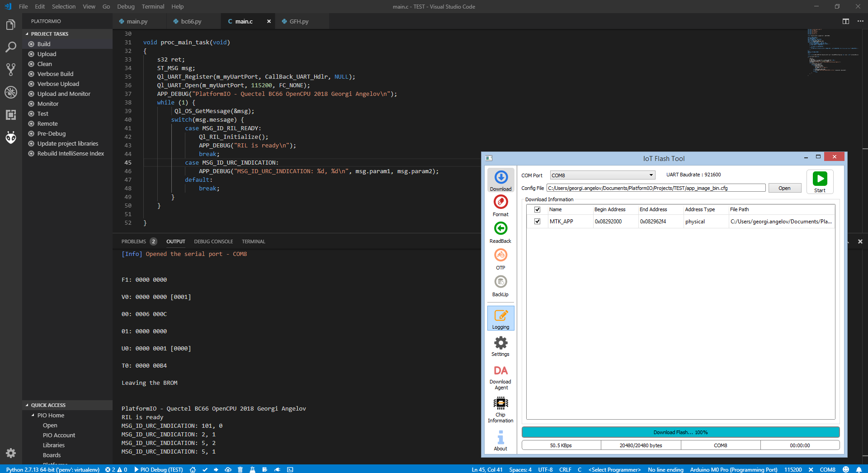The width and height of the screenshot is (868, 473).
Task: Open the PlatformIO alien icon view
Action: [x=11, y=137]
